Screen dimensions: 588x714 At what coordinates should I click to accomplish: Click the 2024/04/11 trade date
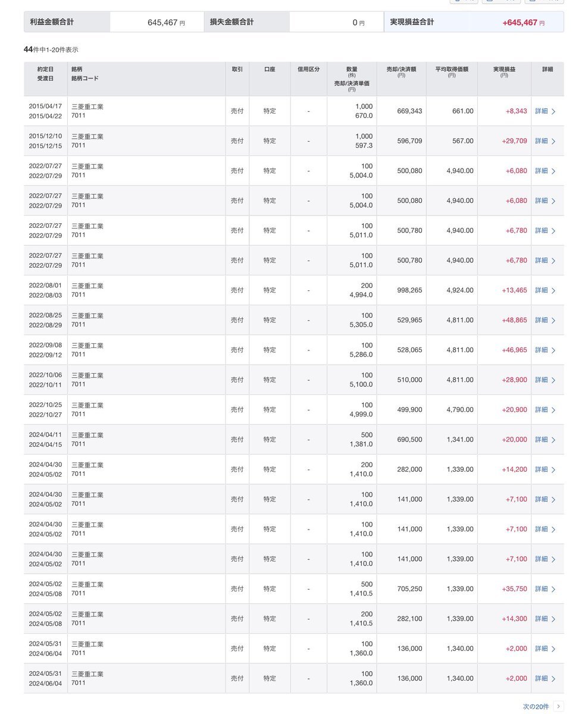pyautogui.click(x=45, y=435)
